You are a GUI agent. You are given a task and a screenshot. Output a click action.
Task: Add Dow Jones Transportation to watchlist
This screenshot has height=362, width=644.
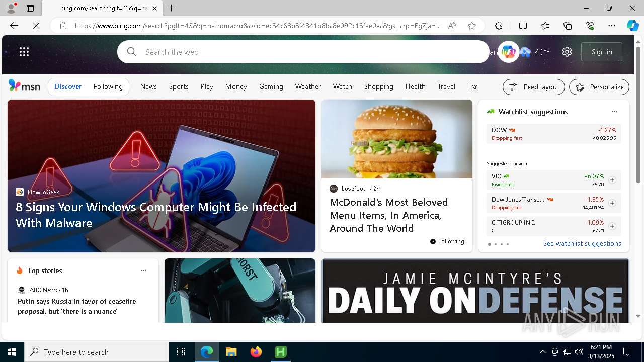coord(612,203)
